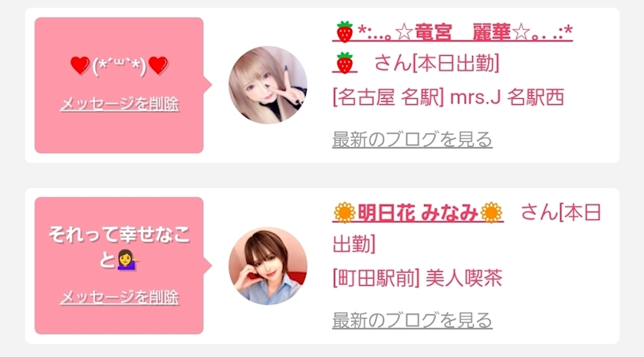The image size is (644, 357).
Task: Open the short brown-haired profile photo
Action: coord(268,266)
